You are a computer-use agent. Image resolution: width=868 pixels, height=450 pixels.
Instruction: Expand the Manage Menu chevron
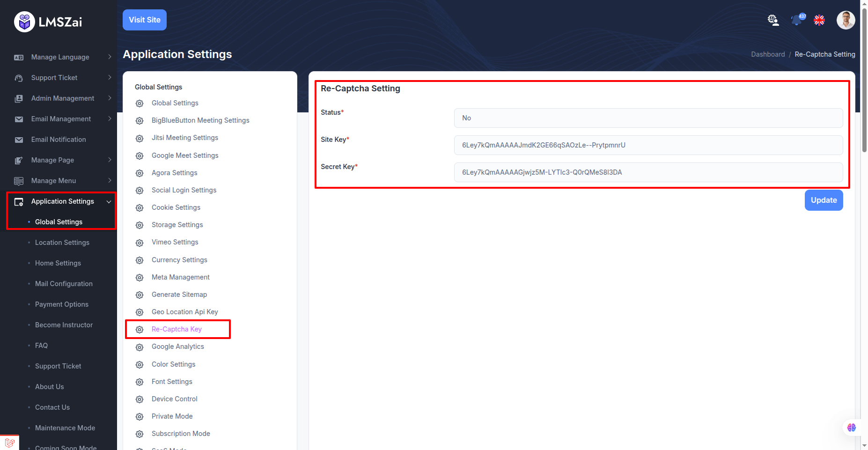pos(110,180)
